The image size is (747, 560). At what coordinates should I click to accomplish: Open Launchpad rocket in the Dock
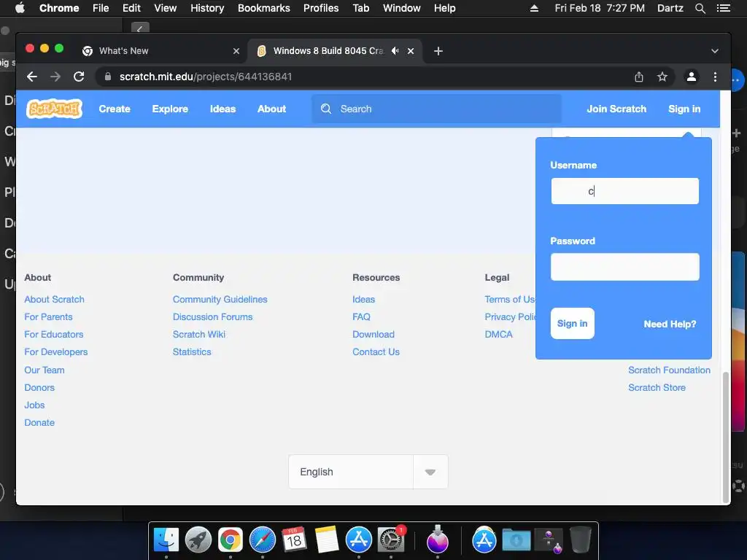pos(198,540)
